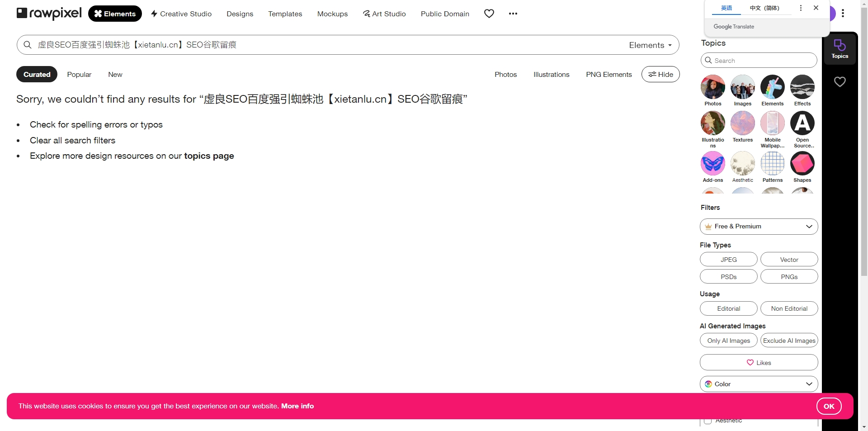
Task: Open the Elements search scope dropdown
Action: (650, 45)
